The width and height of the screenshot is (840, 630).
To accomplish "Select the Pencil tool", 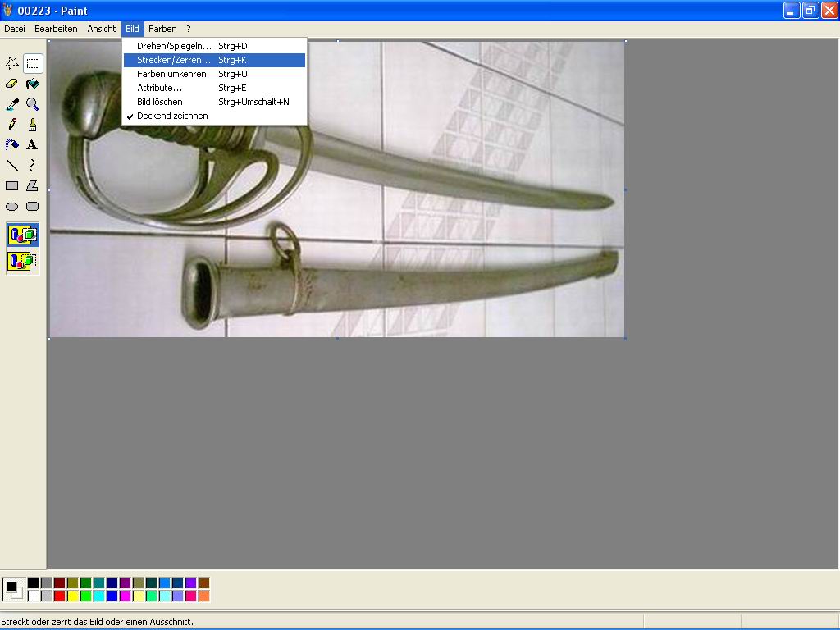I will (12, 125).
